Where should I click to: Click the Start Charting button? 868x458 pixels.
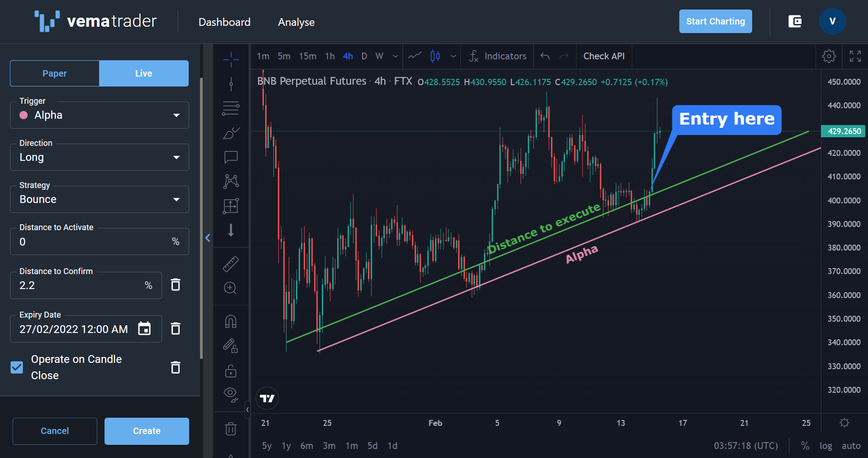tap(715, 21)
